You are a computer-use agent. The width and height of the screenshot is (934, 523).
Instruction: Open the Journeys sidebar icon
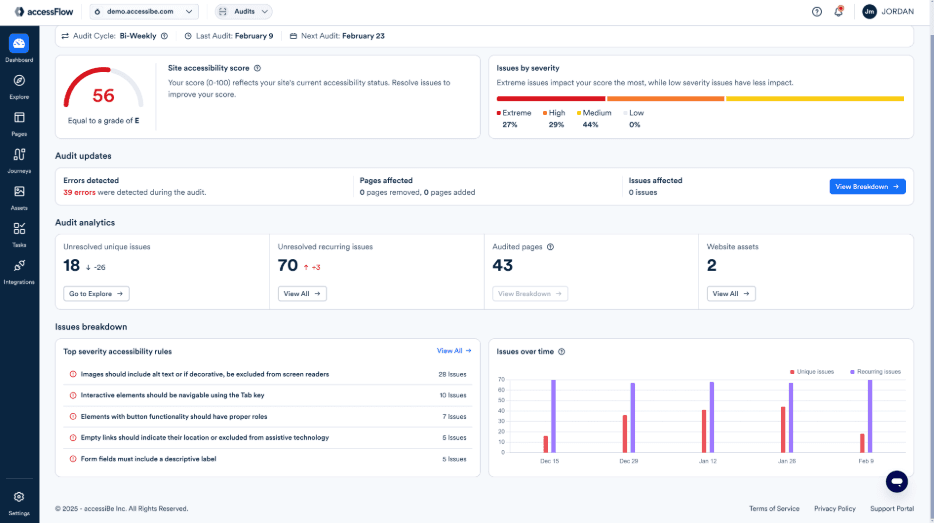point(19,155)
